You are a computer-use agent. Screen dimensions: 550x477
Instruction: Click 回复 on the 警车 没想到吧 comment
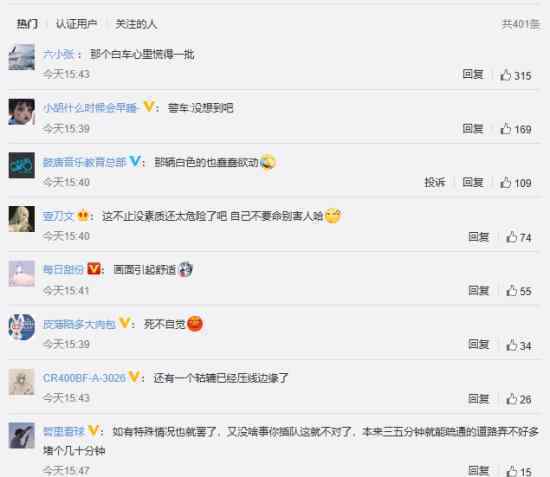point(473,129)
